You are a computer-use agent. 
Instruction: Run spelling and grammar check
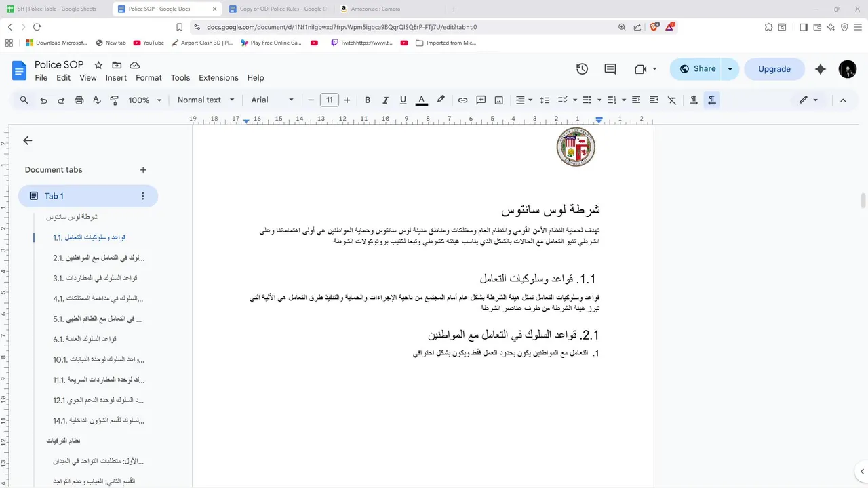(x=96, y=100)
